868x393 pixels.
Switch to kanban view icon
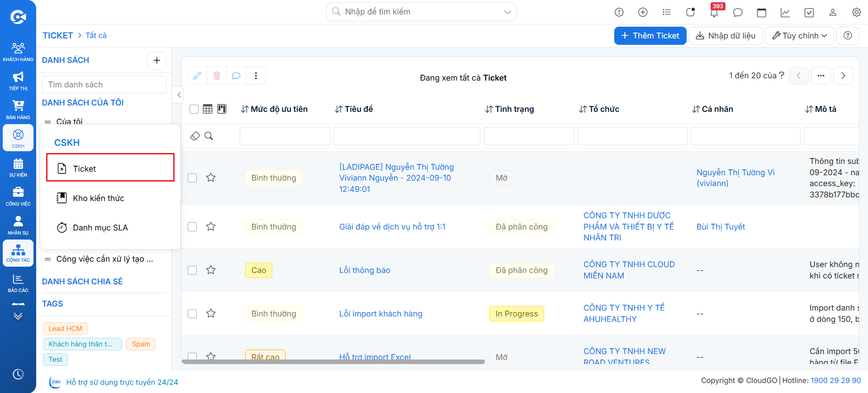tap(222, 109)
